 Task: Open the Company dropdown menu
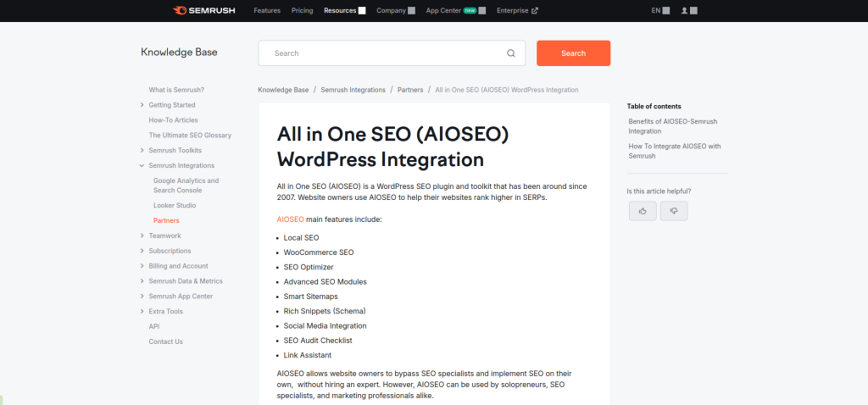click(395, 10)
